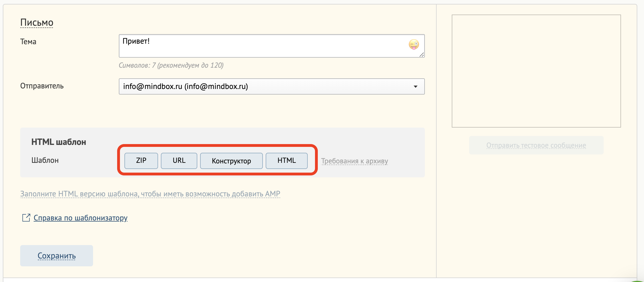Click the empty email preview pane

(536, 71)
